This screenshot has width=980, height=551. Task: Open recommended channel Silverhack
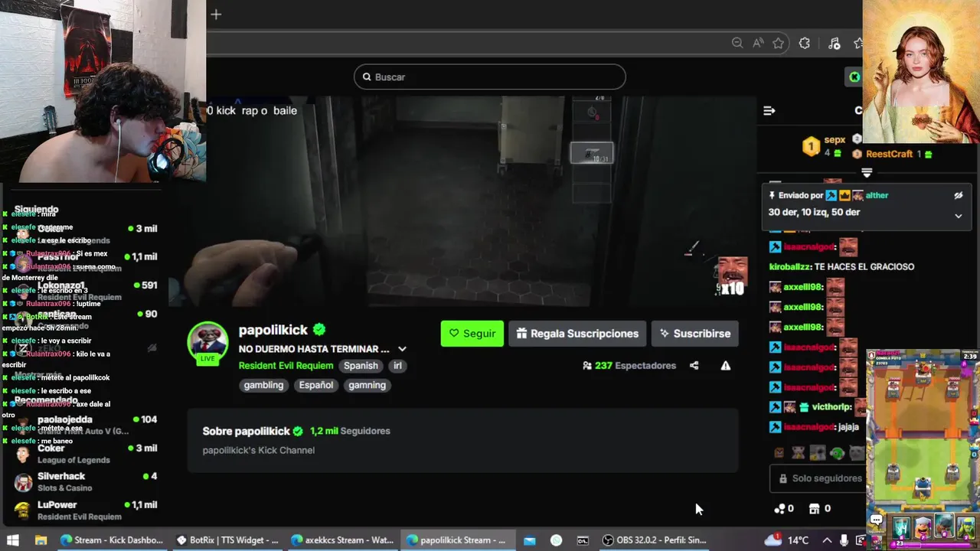[x=86, y=481]
